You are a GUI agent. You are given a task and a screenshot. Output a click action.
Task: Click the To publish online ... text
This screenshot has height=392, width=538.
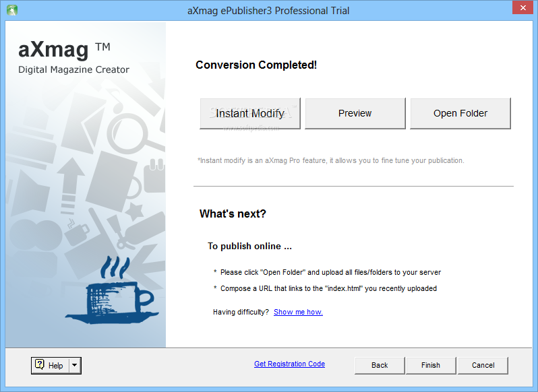[x=249, y=246]
